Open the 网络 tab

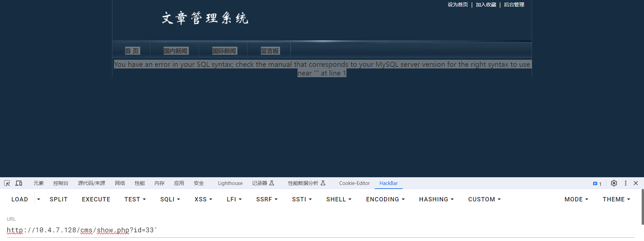120,183
